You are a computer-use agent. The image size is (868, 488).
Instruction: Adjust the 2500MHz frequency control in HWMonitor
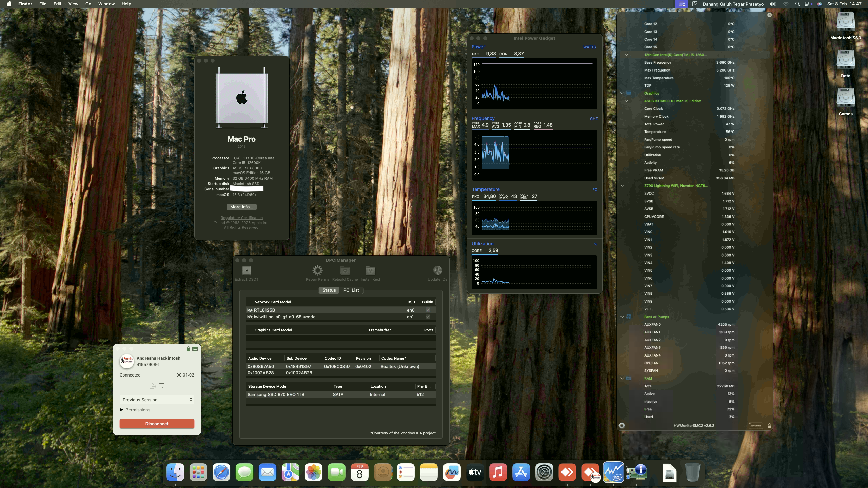tap(756, 425)
